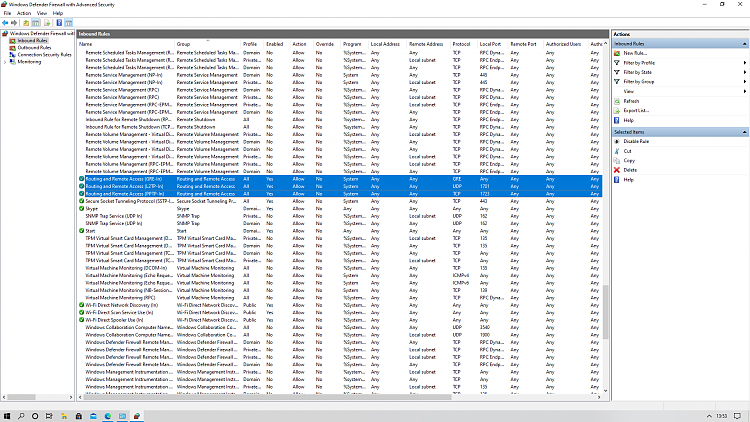This screenshot has width=750, height=422.
Task: Collapse the Inbound Rules actions section
Action: (x=744, y=44)
